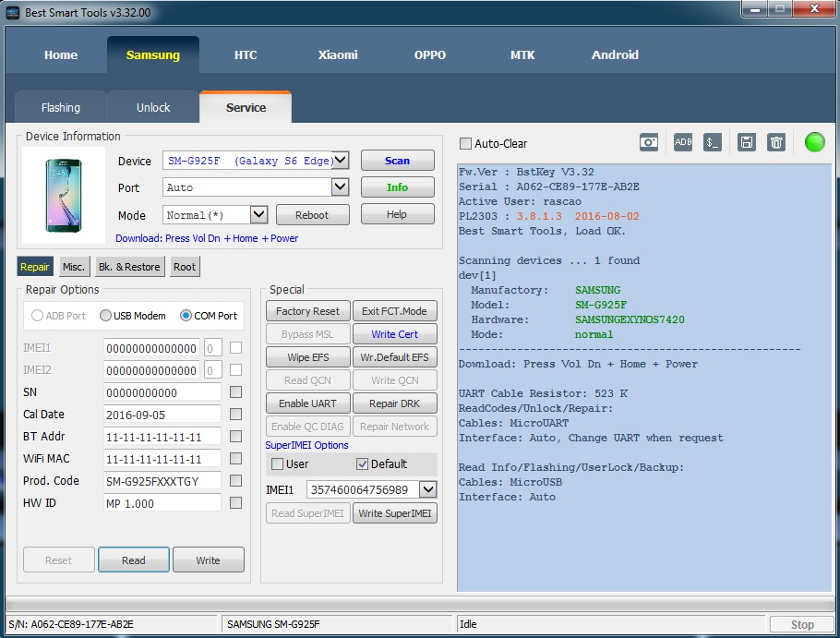Select the USB Modem radio option
The width and height of the screenshot is (840, 638).
click(105, 316)
